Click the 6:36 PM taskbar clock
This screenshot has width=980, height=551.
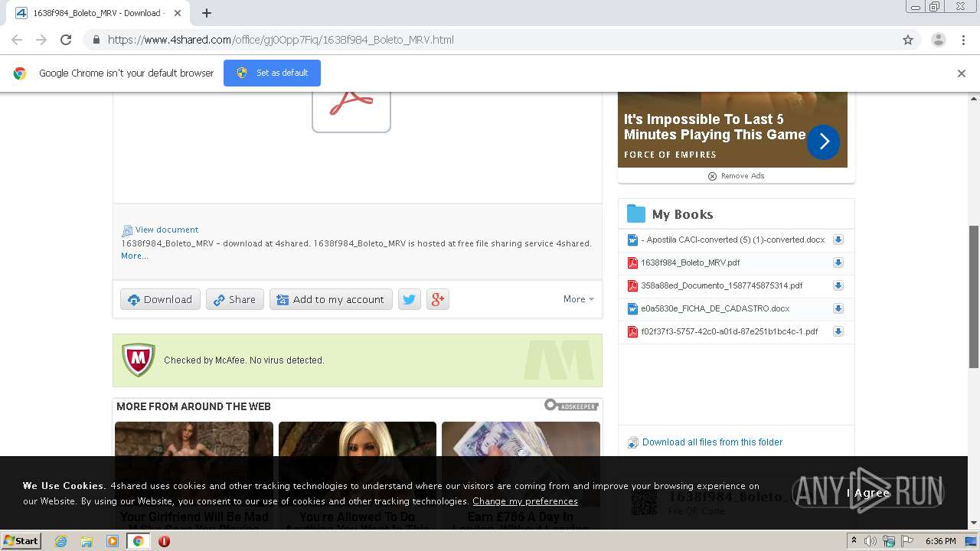940,541
